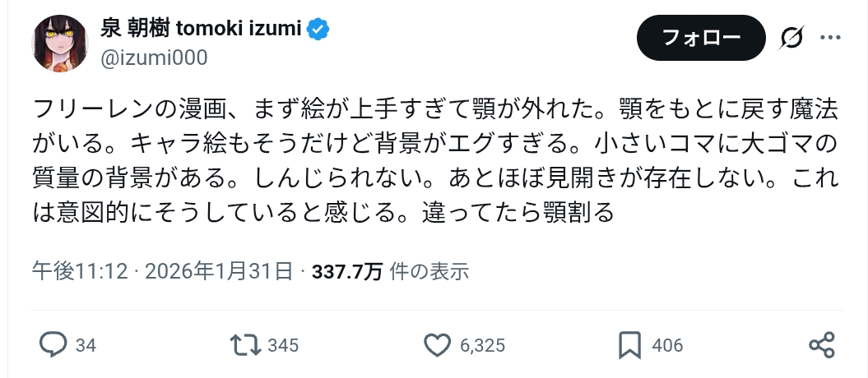Click the blue verified badge
The width and height of the screenshot is (868, 378).
click(x=319, y=29)
